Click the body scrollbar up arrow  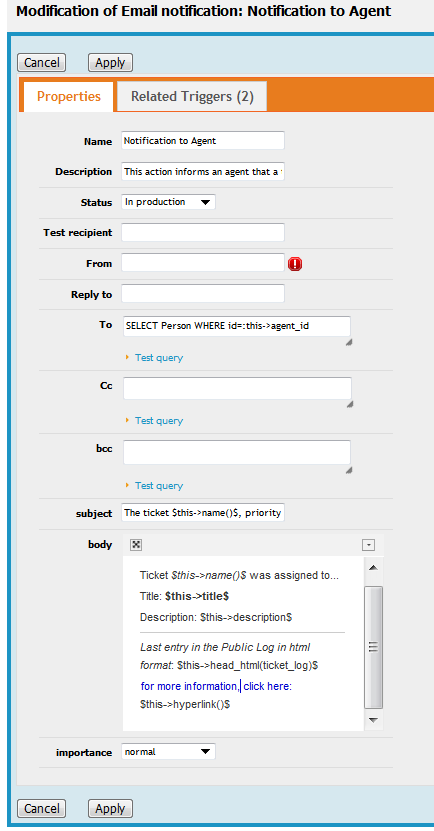373,568
